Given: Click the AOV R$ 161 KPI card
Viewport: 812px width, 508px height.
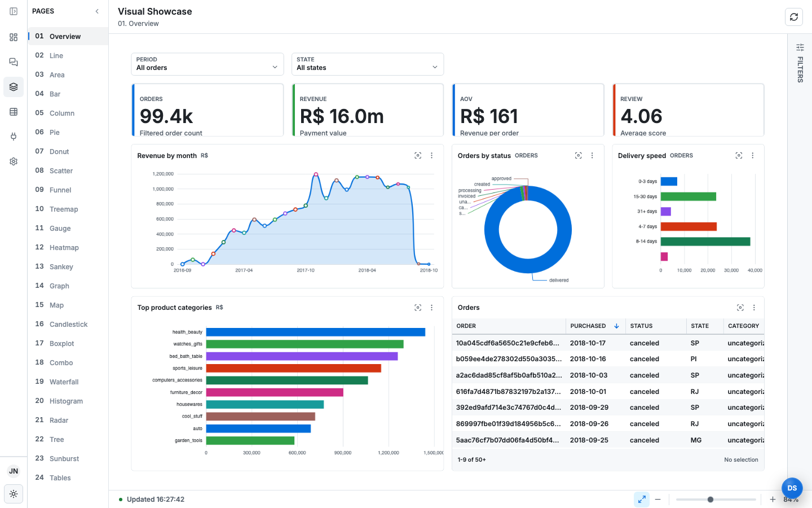Looking at the screenshot, I should pyautogui.click(x=528, y=110).
